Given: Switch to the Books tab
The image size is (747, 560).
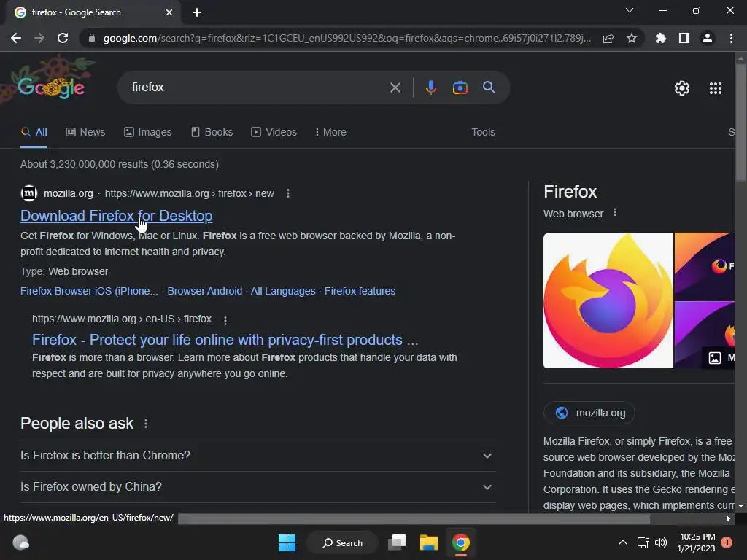Looking at the screenshot, I should tap(212, 133).
